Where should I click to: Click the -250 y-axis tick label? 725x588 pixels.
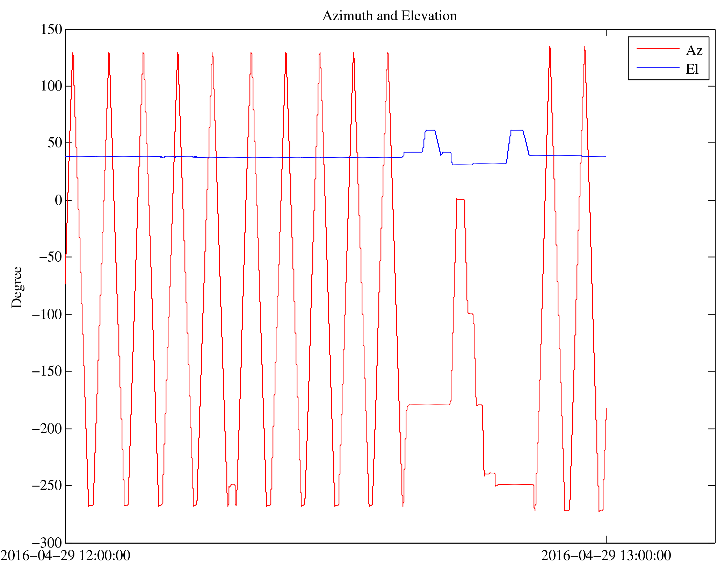(x=47, y=486)
